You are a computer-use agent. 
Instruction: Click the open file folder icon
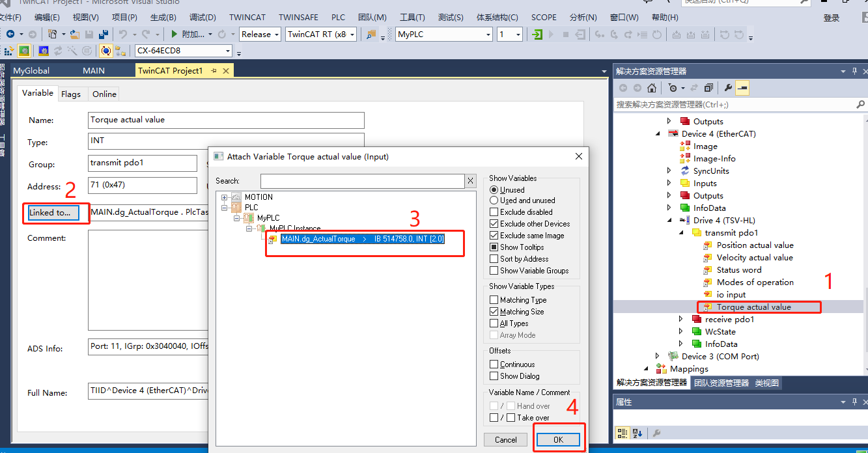pos(75,34)
